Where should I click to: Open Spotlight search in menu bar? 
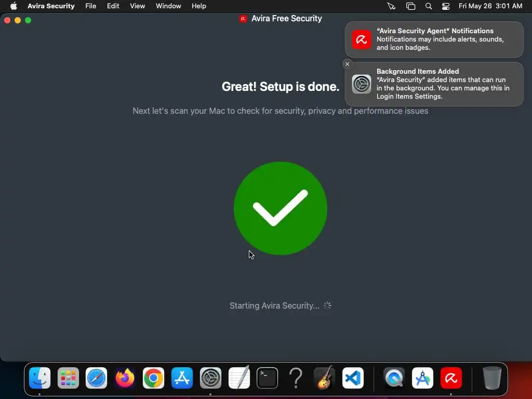(x=429, y=6)
